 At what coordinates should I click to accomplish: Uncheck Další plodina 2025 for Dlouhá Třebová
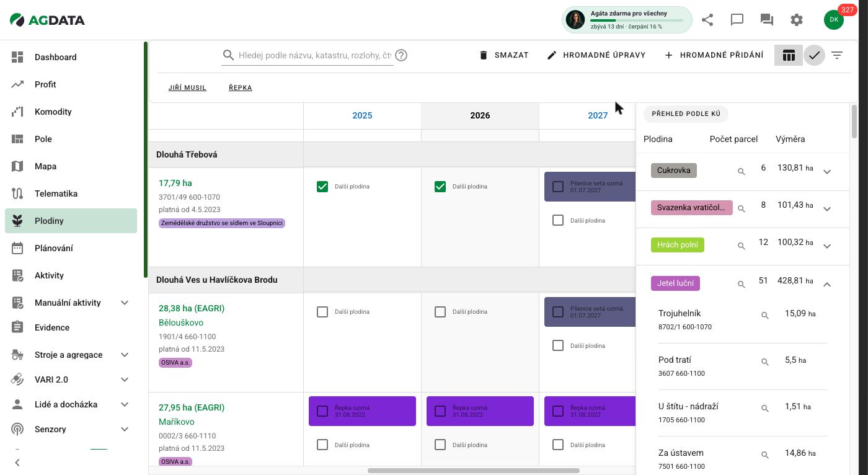[x=322, y=187]
